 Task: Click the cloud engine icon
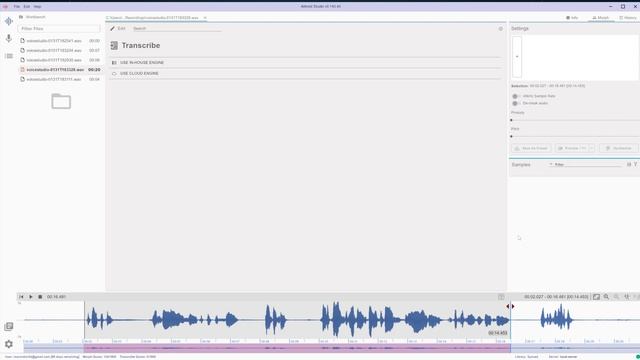pos(114,73)
